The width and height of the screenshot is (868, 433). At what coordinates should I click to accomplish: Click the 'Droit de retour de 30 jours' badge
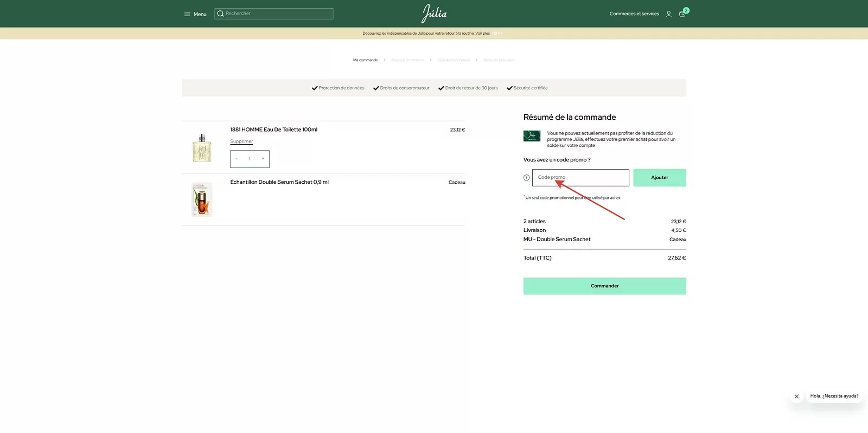[468, 88]
